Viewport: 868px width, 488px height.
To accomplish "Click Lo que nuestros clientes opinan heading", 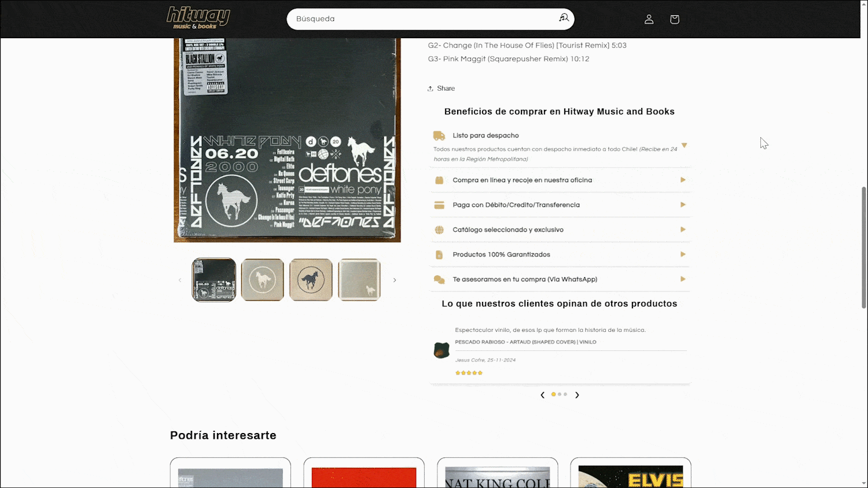I will click(x=560, y=304).
